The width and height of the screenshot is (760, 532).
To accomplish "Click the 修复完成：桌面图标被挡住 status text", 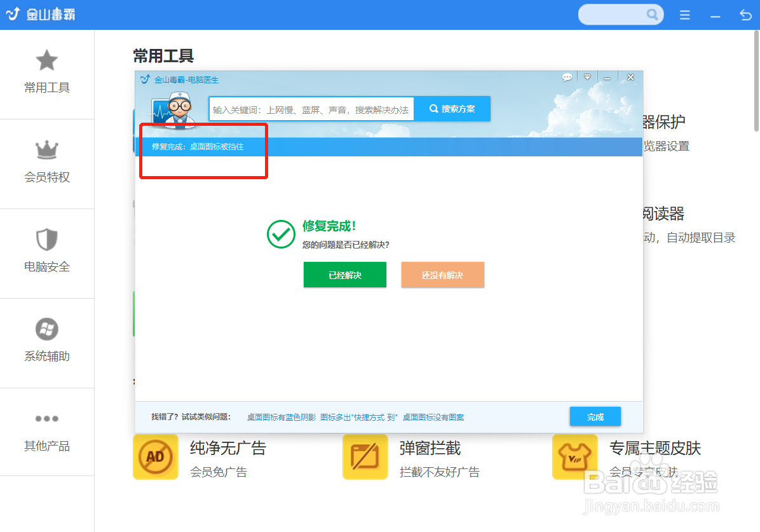I will pos(198,146).
